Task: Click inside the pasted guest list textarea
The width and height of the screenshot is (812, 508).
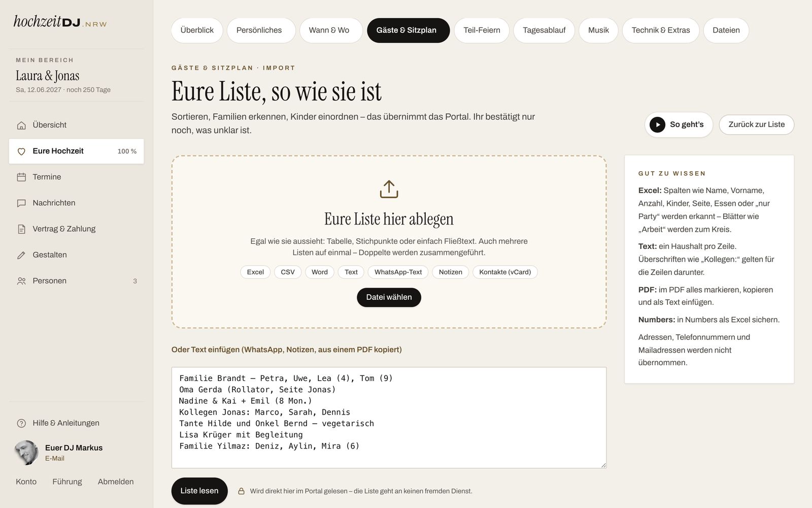Action: (x=389, y=418)
